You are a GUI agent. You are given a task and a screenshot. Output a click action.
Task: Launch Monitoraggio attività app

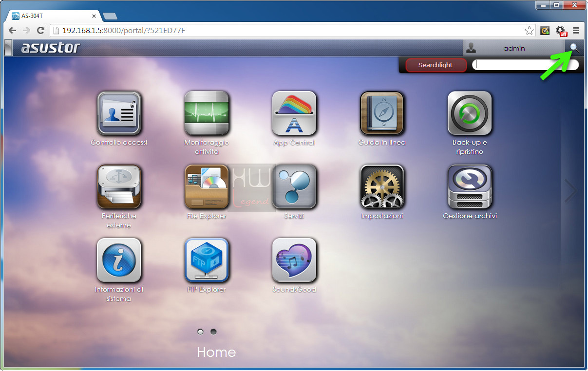point(207,113)
